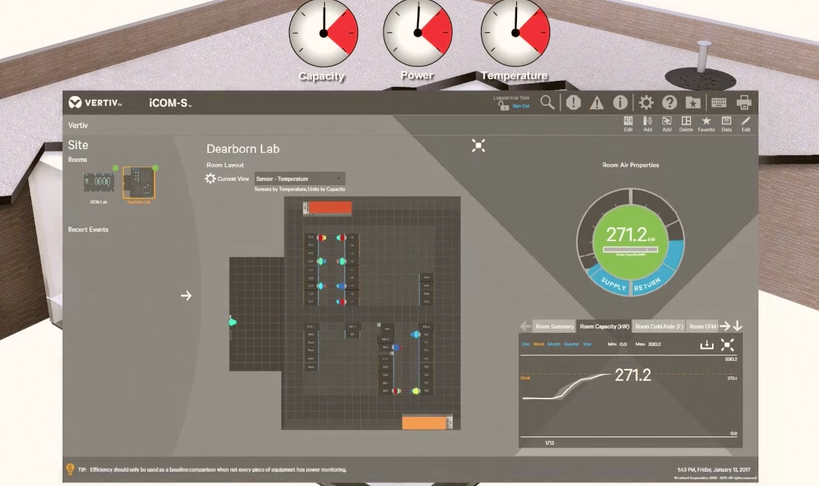
Task: Click the Current View gear icon
Action: pos(210,179)
